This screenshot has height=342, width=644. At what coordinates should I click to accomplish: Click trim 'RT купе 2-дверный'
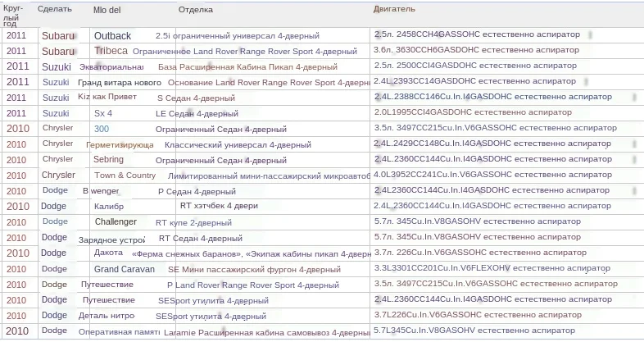[193, 223]
